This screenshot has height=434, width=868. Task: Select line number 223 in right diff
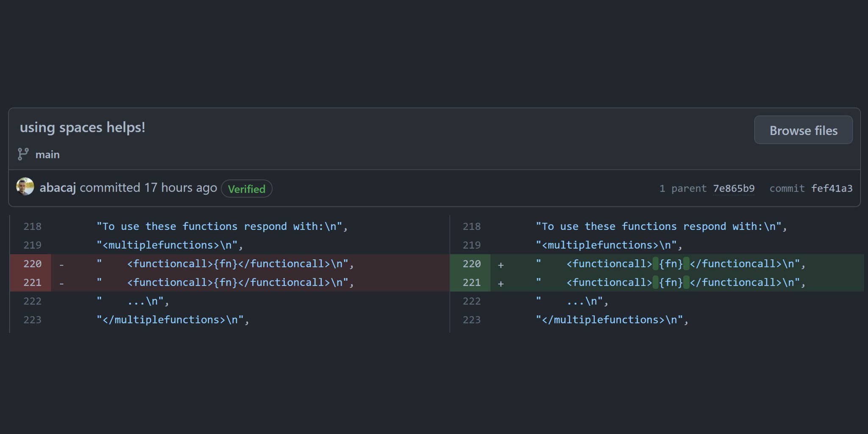click(471, 320)
